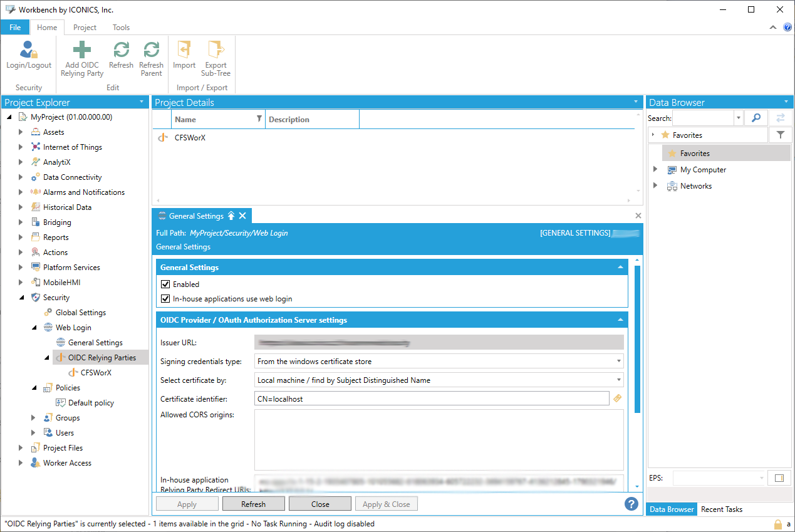This screenshot has width=795, height=532.
Task: Click the certificate picker icon beside Certificate identifier
Action: coord(617,399)
